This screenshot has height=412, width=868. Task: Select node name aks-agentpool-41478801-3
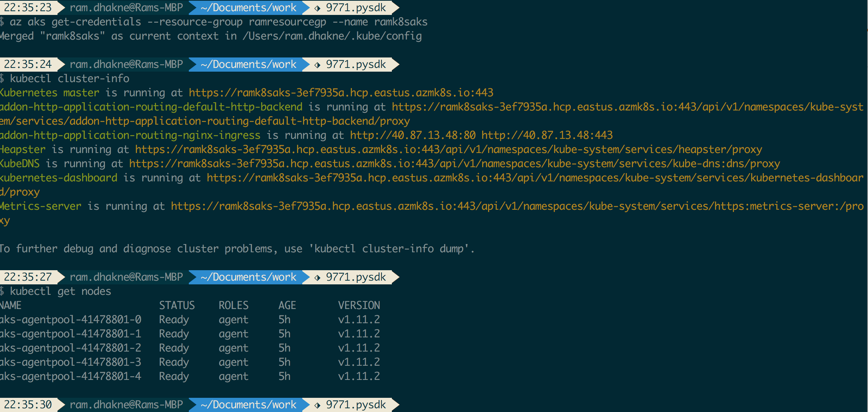coord(71,362)
